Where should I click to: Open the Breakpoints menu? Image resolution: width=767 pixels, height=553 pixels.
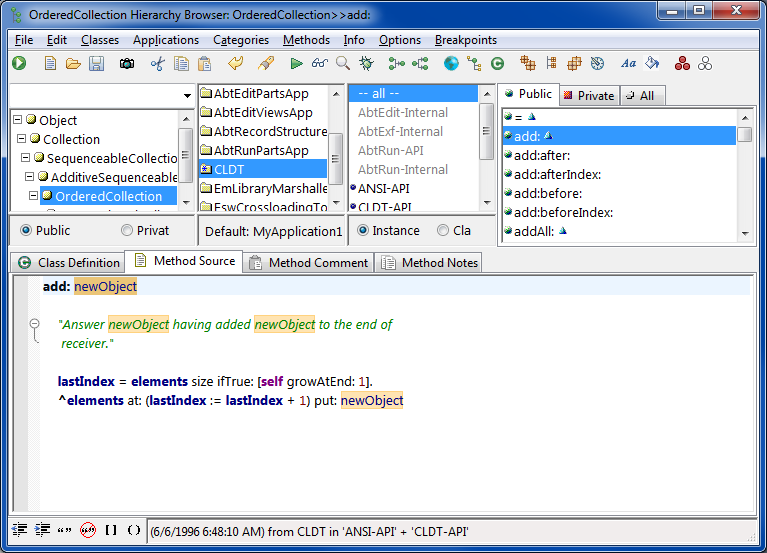(x=465, y=40)
